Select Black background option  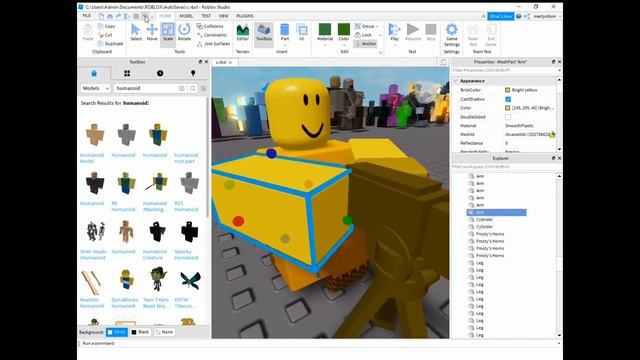pyautogui.click(x=140, y=332)
